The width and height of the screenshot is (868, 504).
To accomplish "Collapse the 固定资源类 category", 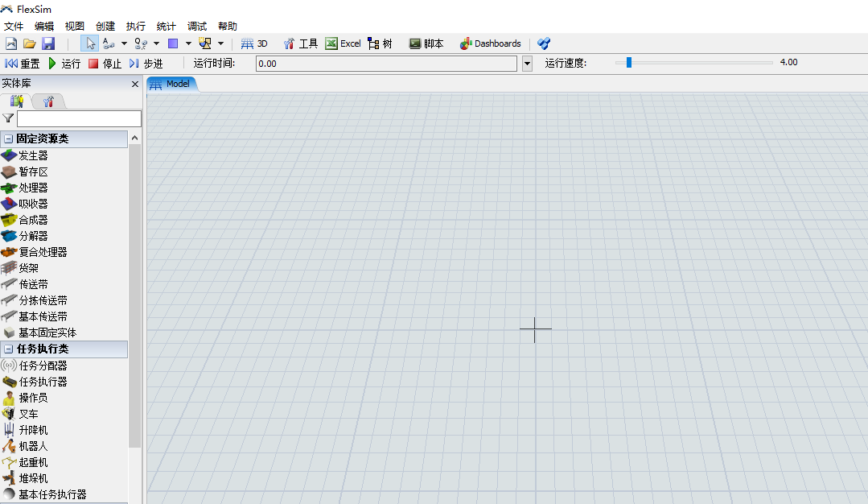I will [x=9, y=139].
